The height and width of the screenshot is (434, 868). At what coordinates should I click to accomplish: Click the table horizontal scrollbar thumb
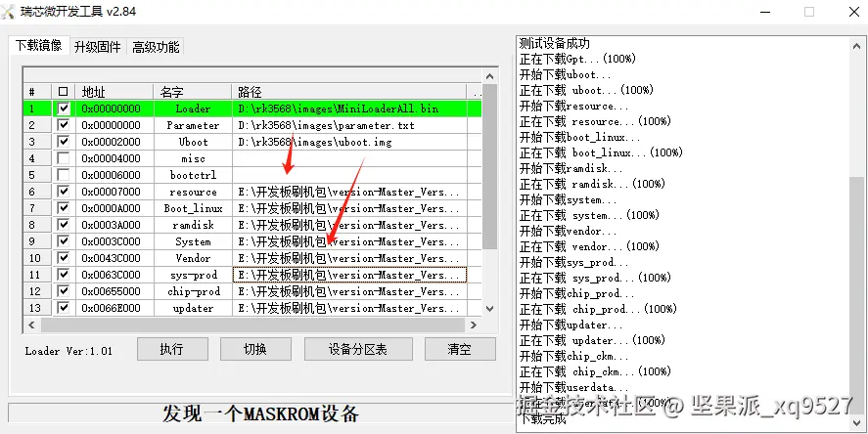(x=253, y=325)
